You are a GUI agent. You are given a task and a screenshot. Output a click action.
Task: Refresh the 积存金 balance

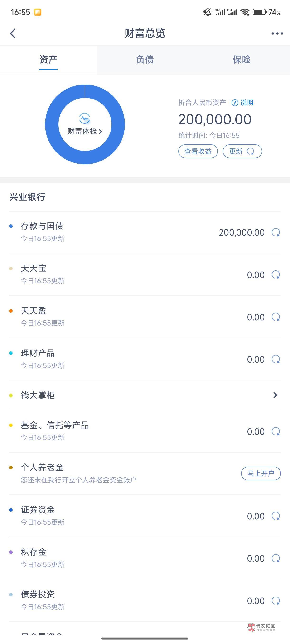pyautogui.click(x=276, y=558)
